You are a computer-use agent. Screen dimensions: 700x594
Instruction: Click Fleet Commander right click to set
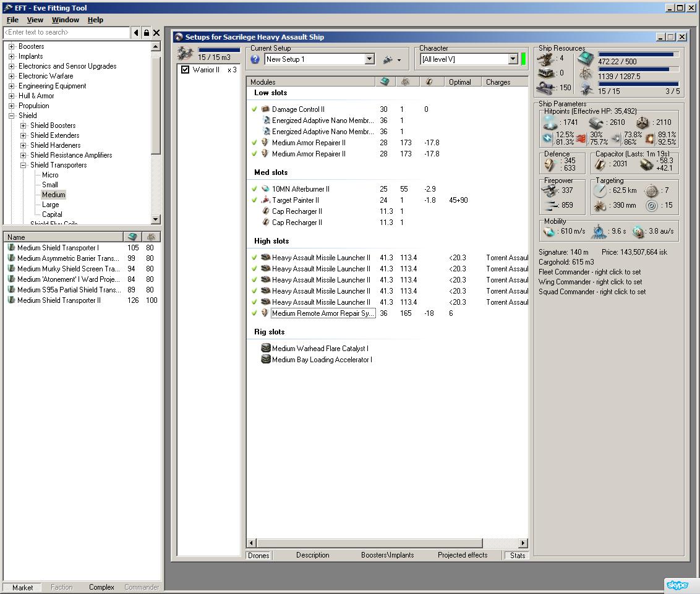point(589,272)
